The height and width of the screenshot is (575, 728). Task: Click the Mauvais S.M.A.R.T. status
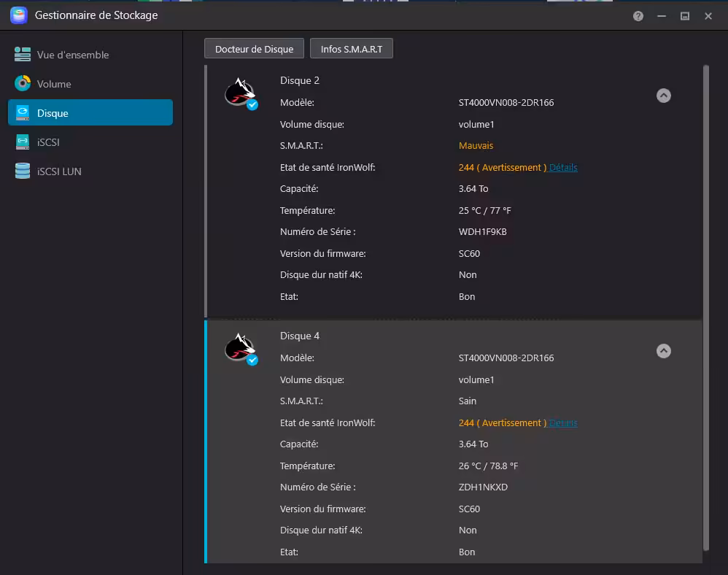click(x=476, y=145)
